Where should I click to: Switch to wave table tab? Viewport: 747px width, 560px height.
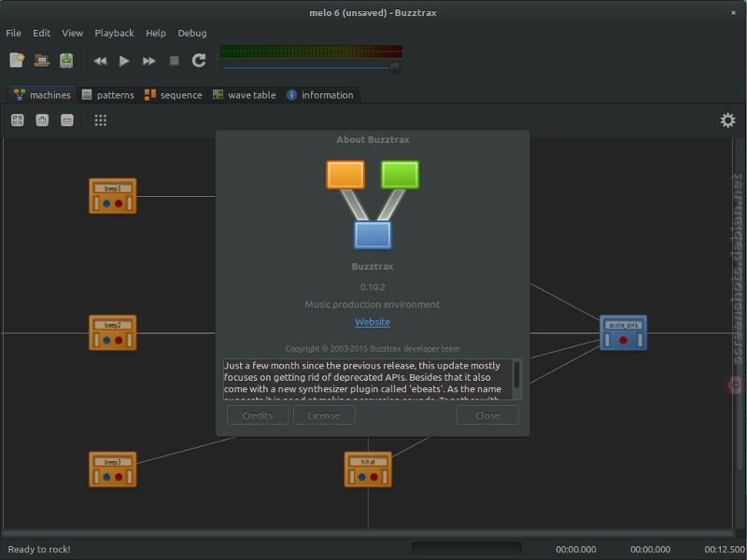245,95
